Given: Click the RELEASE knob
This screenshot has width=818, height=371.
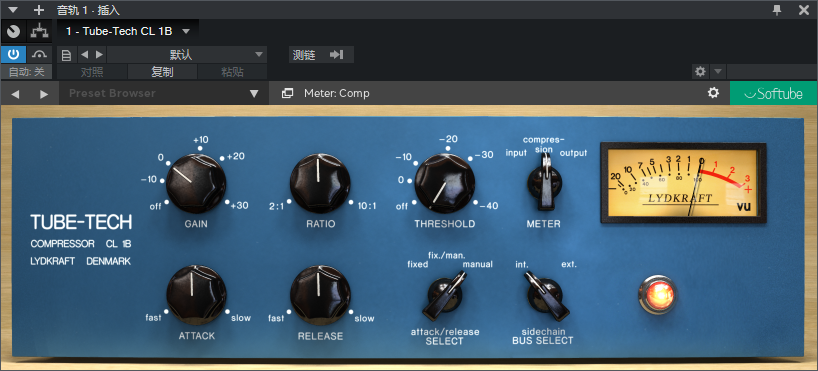Looking at the screenshot, I should pyautogui.click(x=320, y=295).
